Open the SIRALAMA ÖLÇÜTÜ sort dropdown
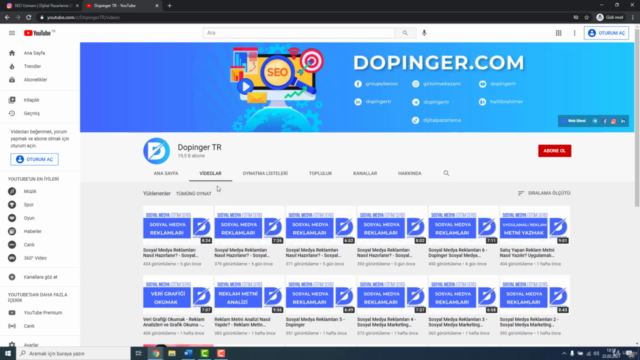Viewport: 640px width, 360px height. click(x=544, y=193)
